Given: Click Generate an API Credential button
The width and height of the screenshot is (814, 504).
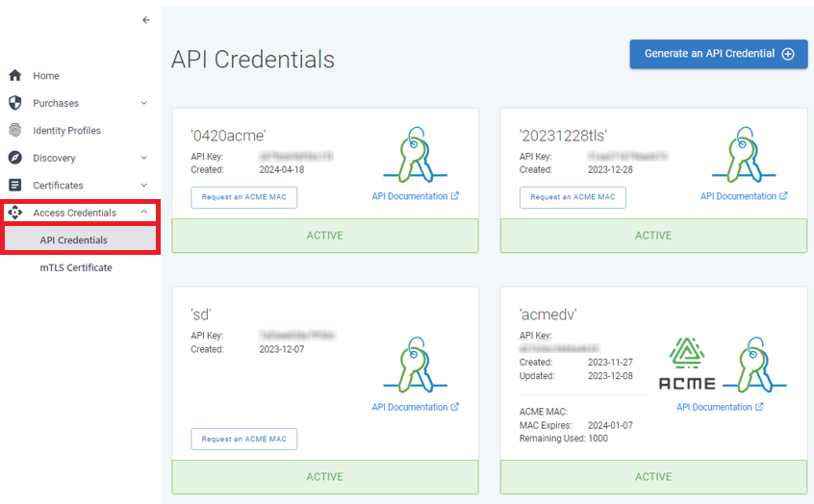Looking at the screenshot, I should click(718, 54).
